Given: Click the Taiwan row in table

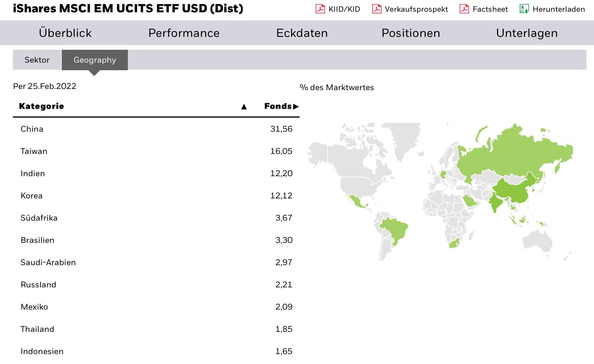Looking at the screenshot, I should pyautogui.click(x=34, y=151).
